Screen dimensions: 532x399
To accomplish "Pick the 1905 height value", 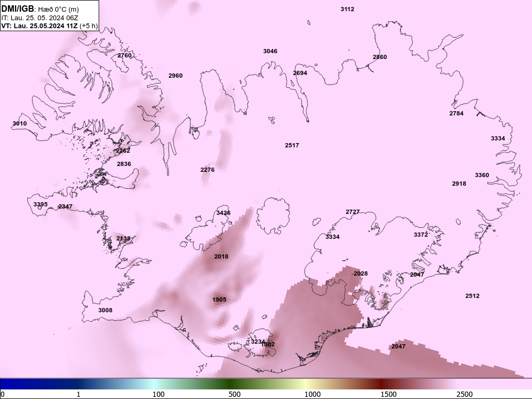I will 219,300.
